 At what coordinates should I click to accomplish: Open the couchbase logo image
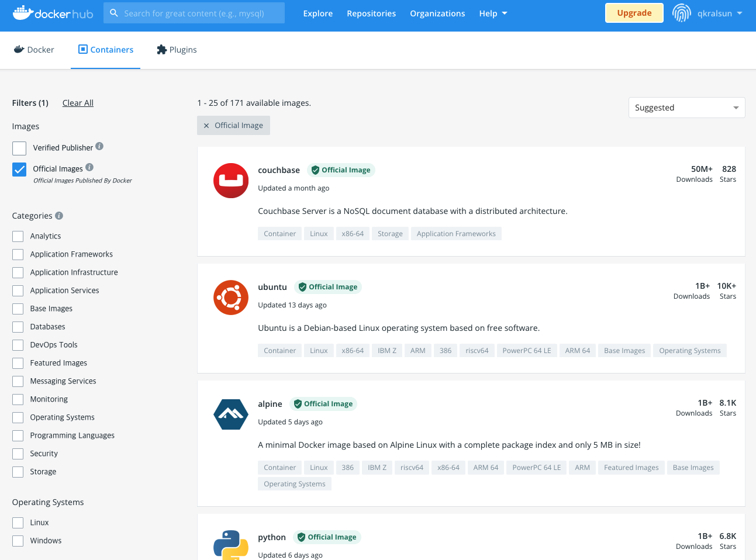click(x=231, y=181)
